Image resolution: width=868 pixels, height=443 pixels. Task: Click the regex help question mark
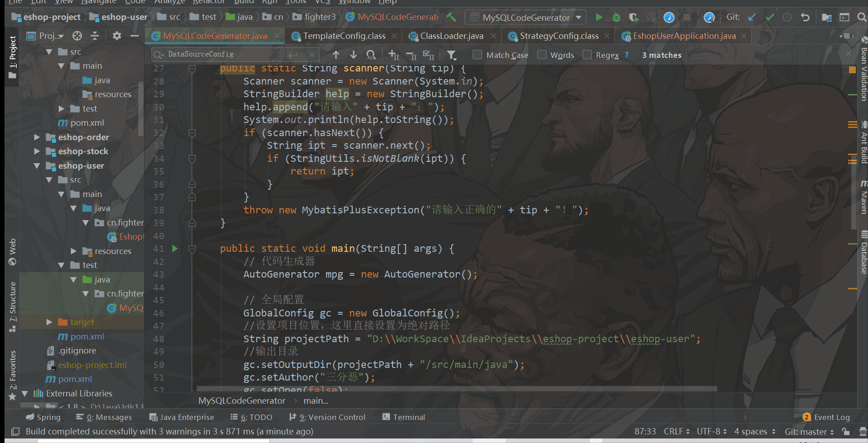(626, 55)
